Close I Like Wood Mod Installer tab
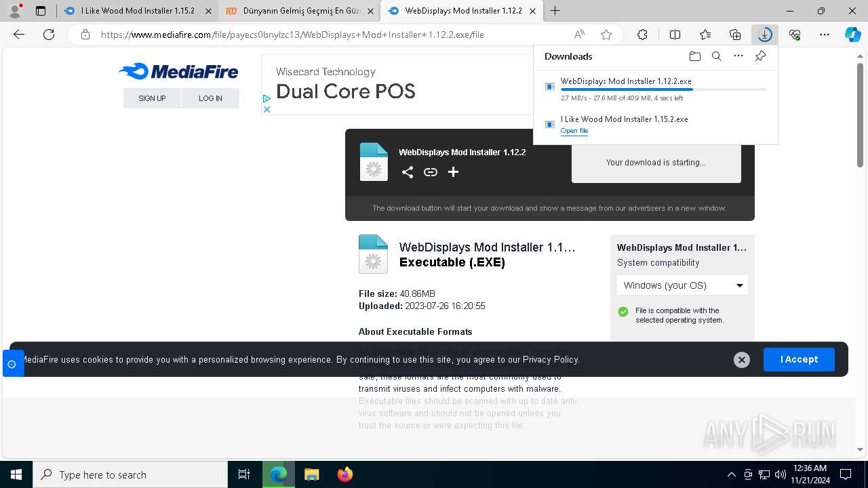Image resolution: width=868 pixels, height=488 pixels. (208, 11)
